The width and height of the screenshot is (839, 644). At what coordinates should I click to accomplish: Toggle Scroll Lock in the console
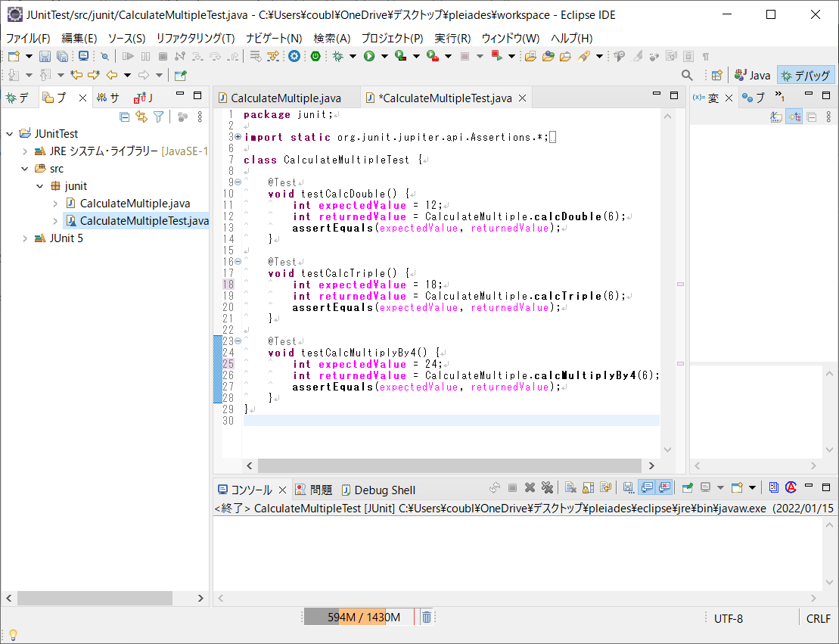(x=588, y=487)
